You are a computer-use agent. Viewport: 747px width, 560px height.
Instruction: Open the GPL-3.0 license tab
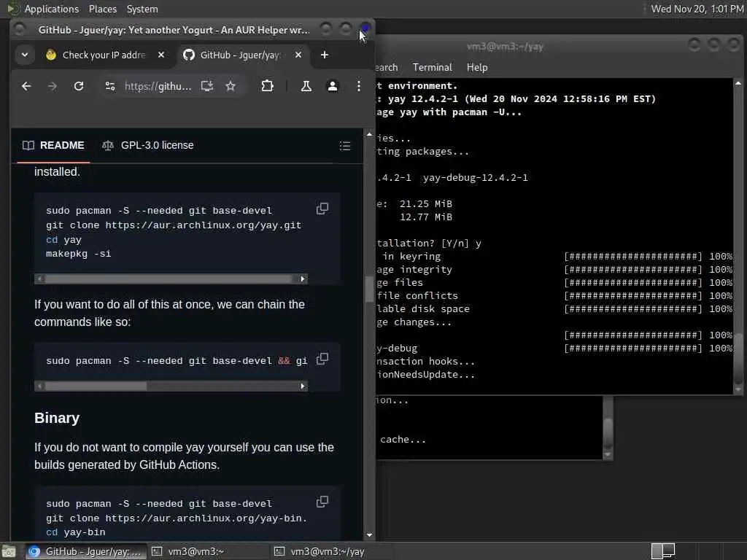148,145
